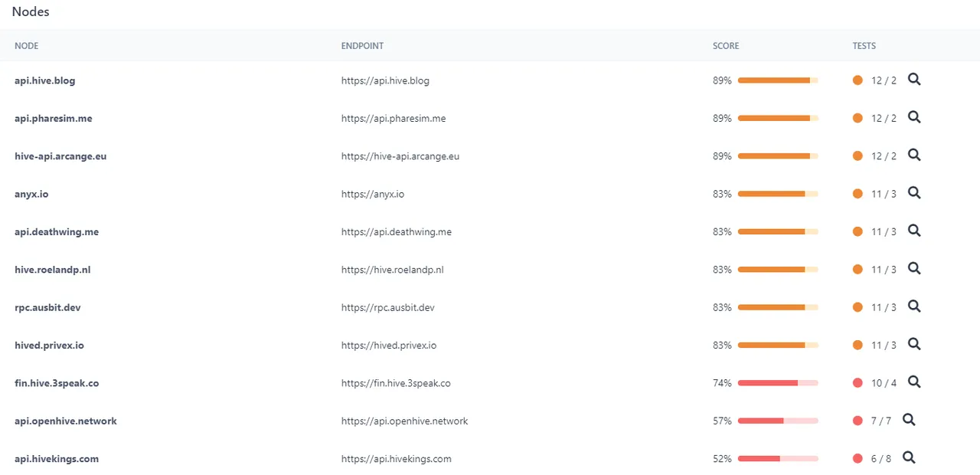The width and height of the screenshot is (980, 475).
Task: Click red status dot for api.openhive.network
Action: pos(857,421)
